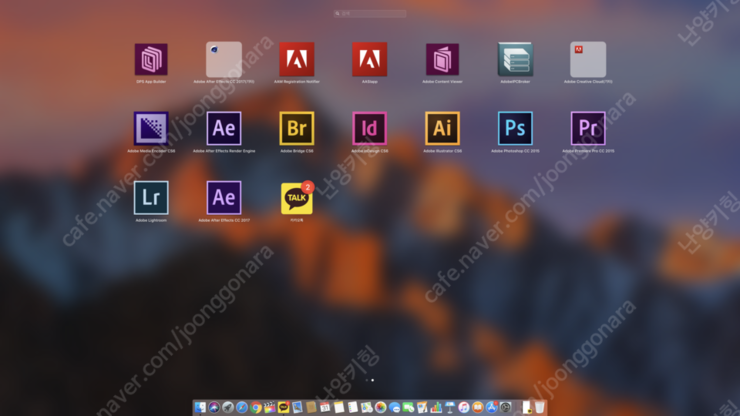Launch AAM Registration Notifier

coord(296,60)
